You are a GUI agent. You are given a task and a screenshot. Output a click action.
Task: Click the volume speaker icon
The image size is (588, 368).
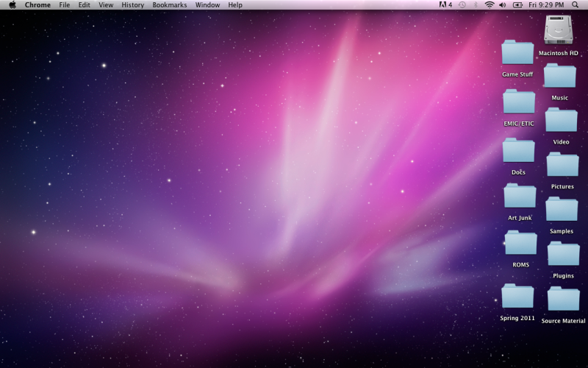[503, 5]
